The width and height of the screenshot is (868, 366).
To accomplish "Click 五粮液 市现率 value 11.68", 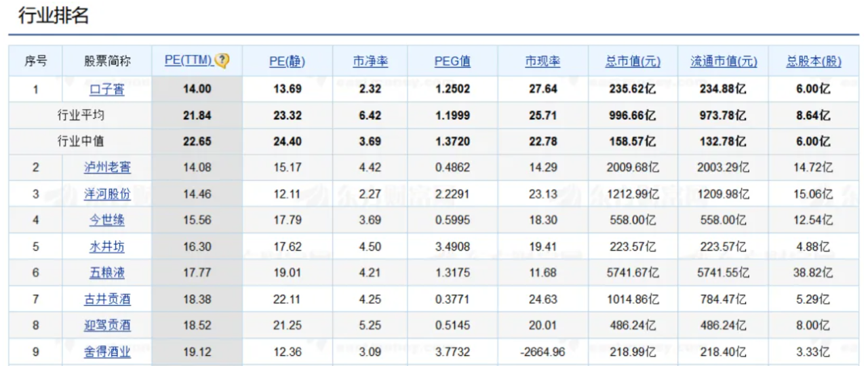I will point(542,272).
